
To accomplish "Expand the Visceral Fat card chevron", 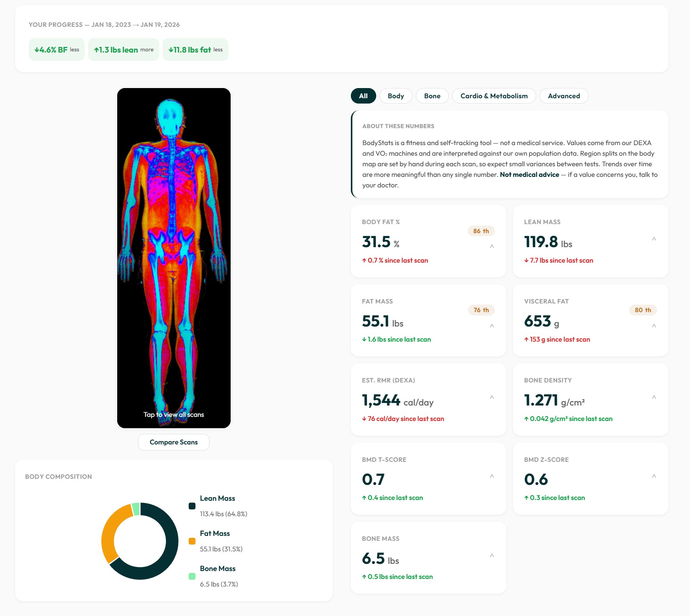I will [654, 326].
